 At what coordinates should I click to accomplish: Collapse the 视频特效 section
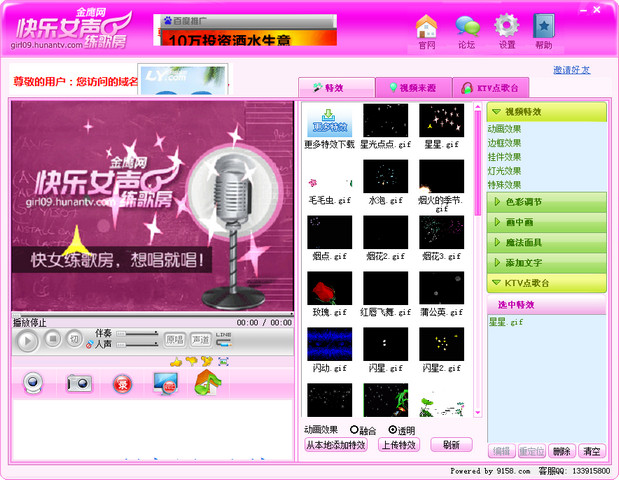point(546,112)
